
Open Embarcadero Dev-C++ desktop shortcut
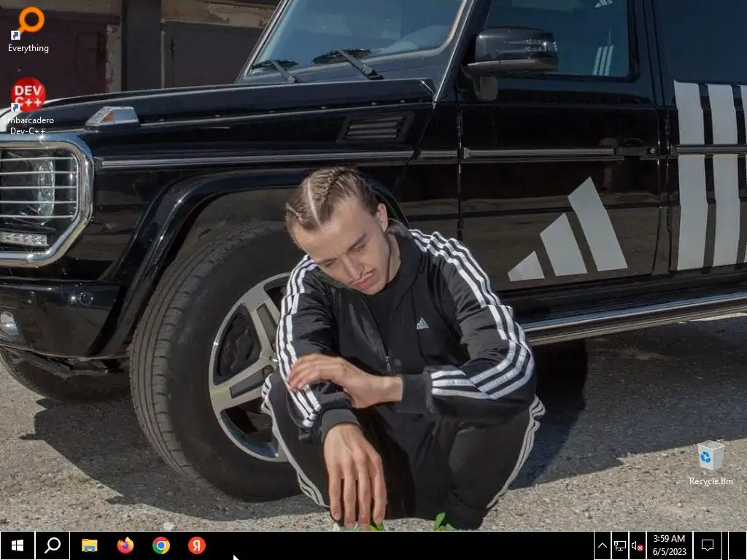(x=28, y=106)
